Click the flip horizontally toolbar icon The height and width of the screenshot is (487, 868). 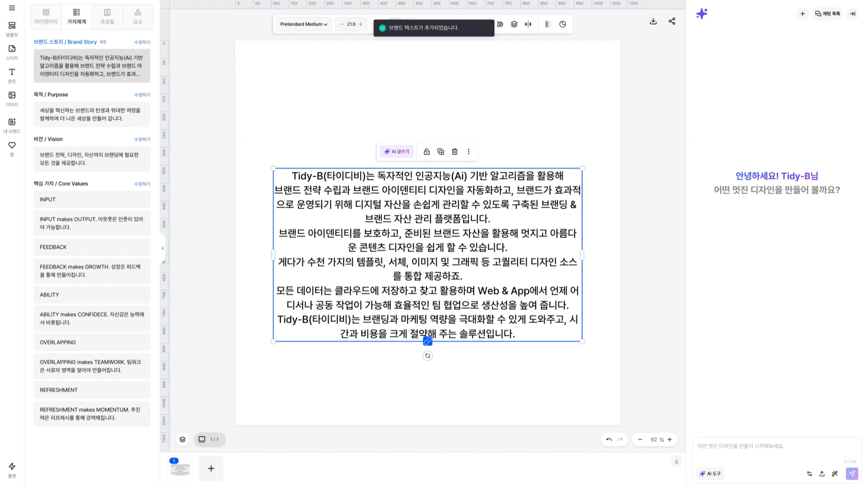coord(528,24)
